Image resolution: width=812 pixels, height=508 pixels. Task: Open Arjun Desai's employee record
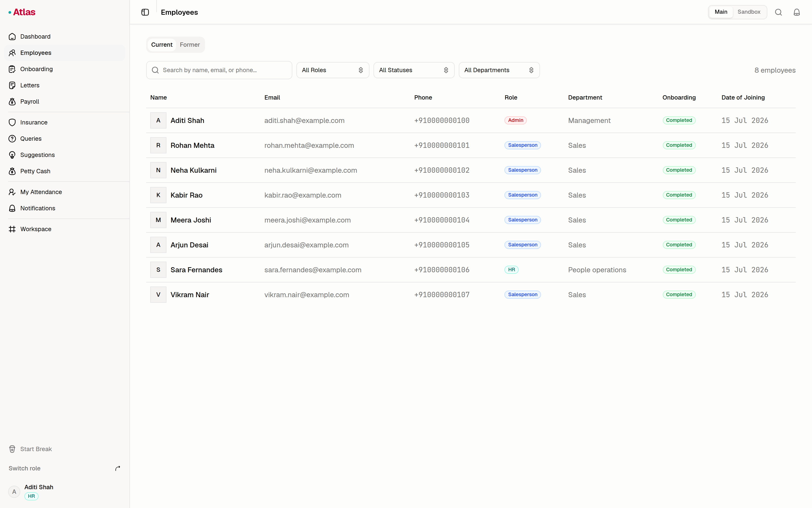(471, 245)
